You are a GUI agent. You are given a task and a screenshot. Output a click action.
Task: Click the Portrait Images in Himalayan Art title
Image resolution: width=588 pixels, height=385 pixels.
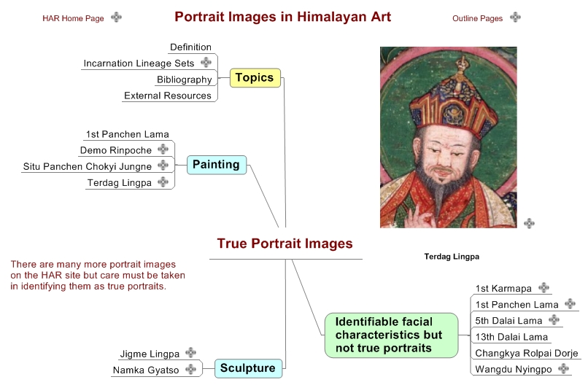(283, 17)
